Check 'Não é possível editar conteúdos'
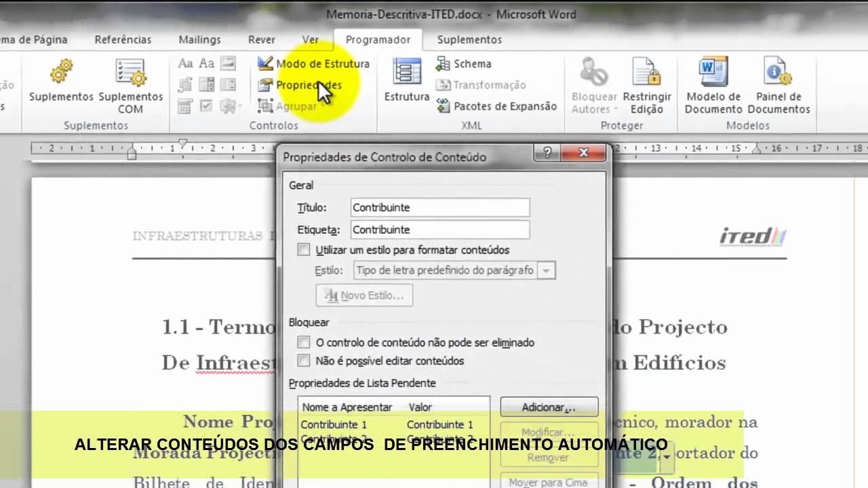The width and height of the screenshot is (868, 488). coord(304,361)
